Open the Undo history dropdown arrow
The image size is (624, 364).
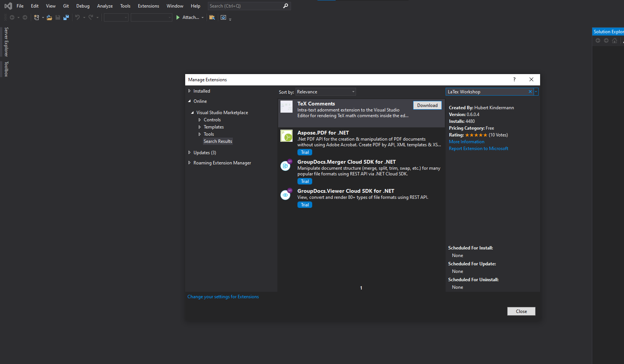point(84,17)
